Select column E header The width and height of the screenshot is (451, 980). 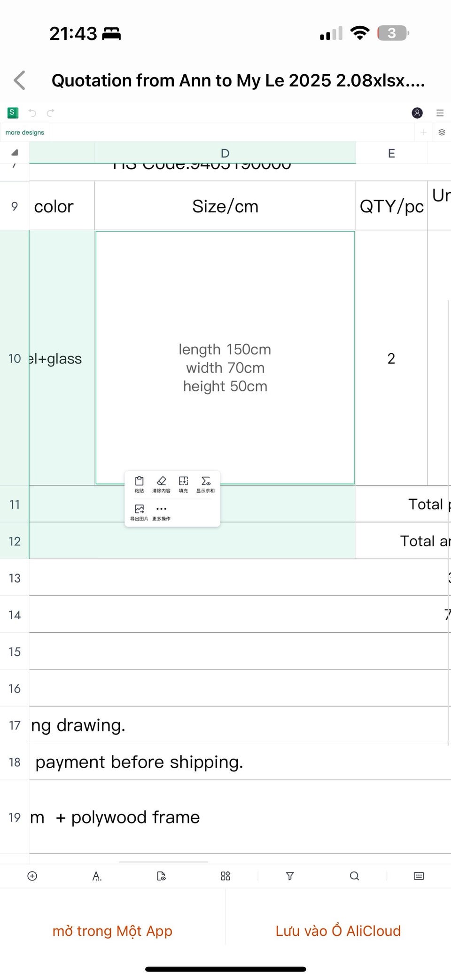391,153
